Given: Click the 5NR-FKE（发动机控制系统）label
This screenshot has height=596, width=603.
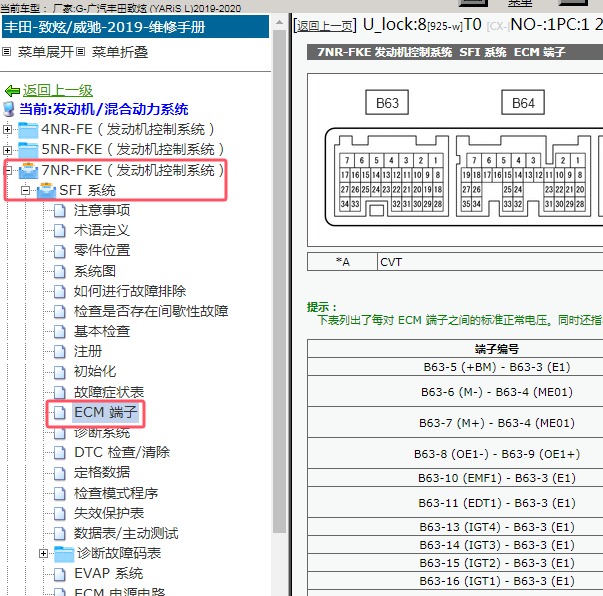Looking at the screenshot, I should point(133,150).
